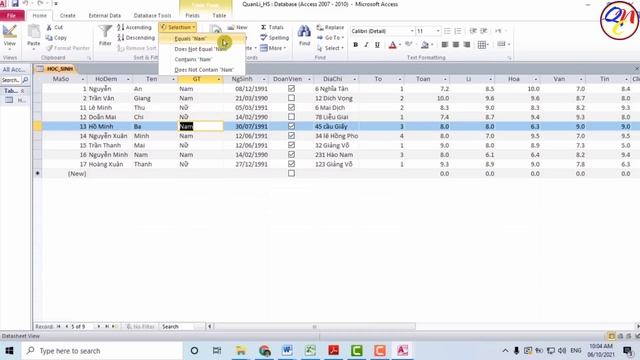
Task: Sort the column Descending
Action: [x=136, y=38]
